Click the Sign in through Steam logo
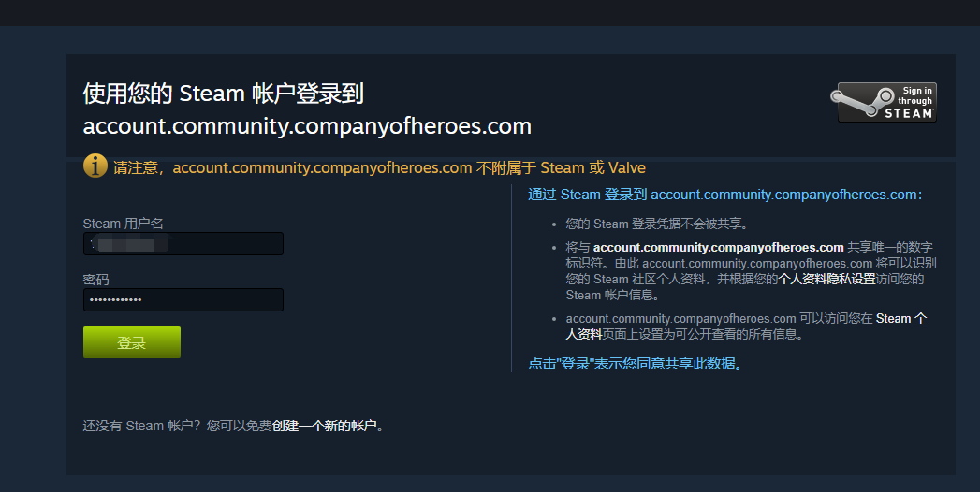Screen dimensions: 980x492 (x=884, y=102)
